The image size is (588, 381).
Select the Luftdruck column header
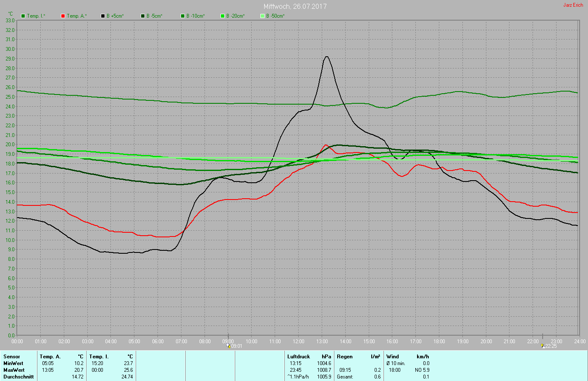point(298,356)
